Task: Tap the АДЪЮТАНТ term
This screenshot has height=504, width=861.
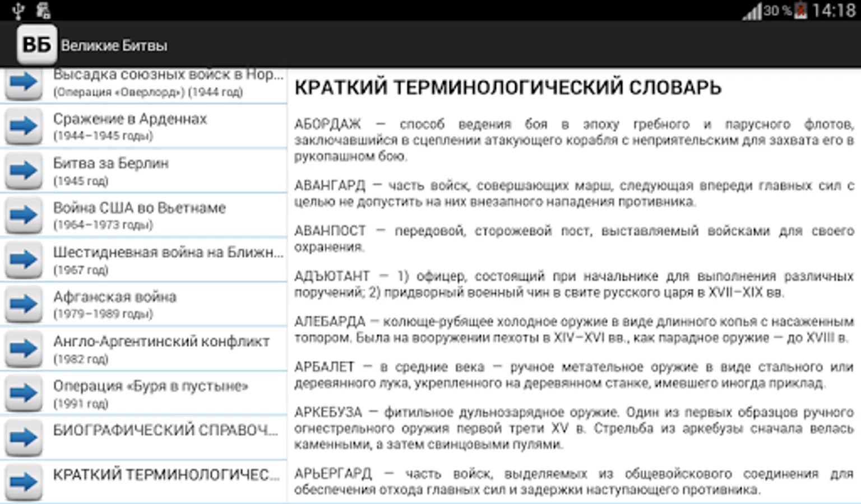Action: [332, 276]
